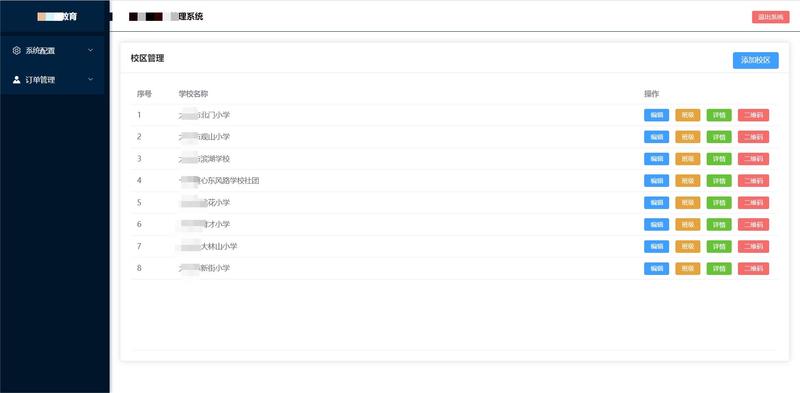The width and height of the screenshot is (800, 393).
Task: Click red 二维码 button for row 1 北门小学
Action: click(x=753, y=115)
